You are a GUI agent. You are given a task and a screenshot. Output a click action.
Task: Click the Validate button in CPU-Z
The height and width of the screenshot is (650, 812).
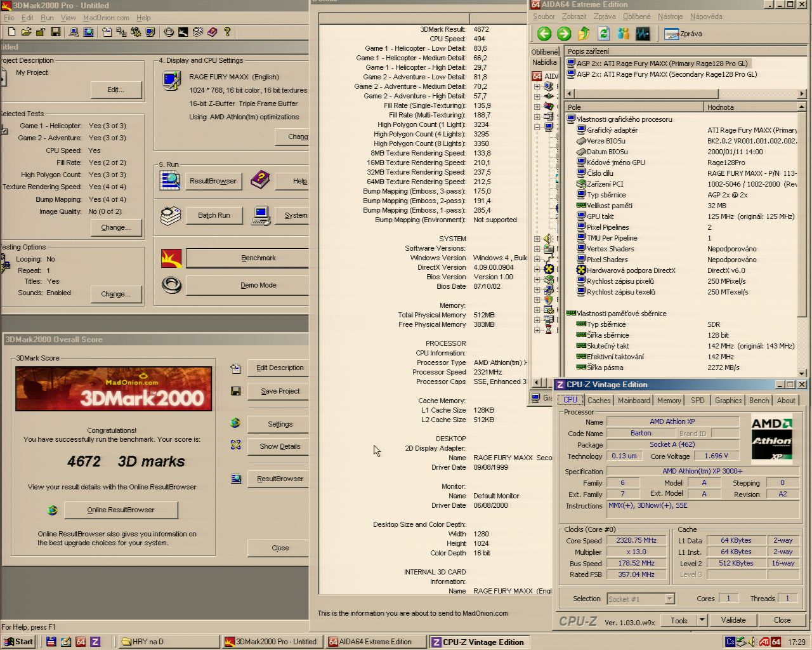733,620
